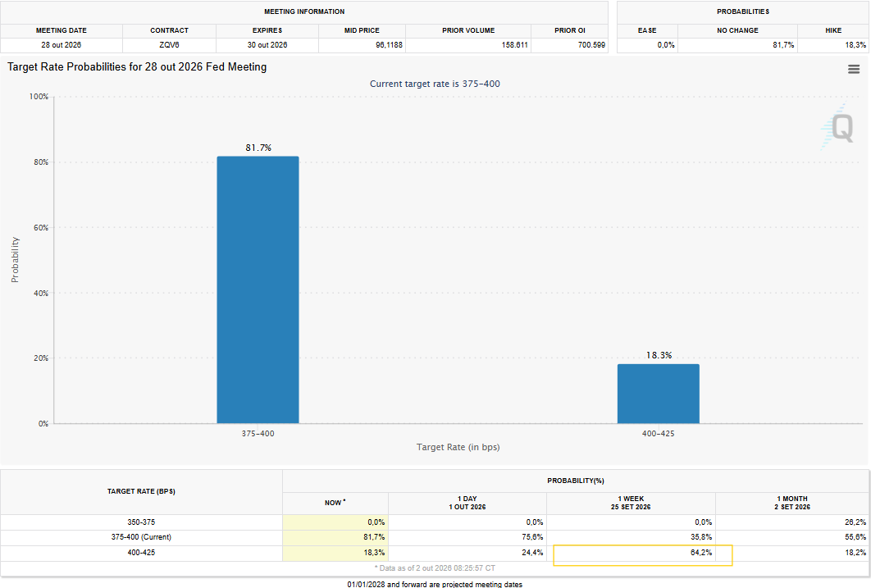Click the 'PRIOR OI' column header
The width and height of the screenshot is (871, 588).
pos(570,30)
